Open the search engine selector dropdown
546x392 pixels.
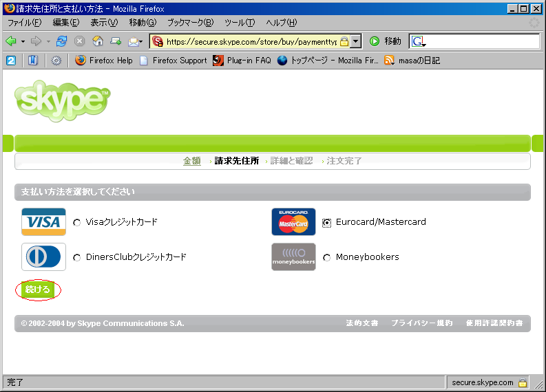click(x=419, y=42)
